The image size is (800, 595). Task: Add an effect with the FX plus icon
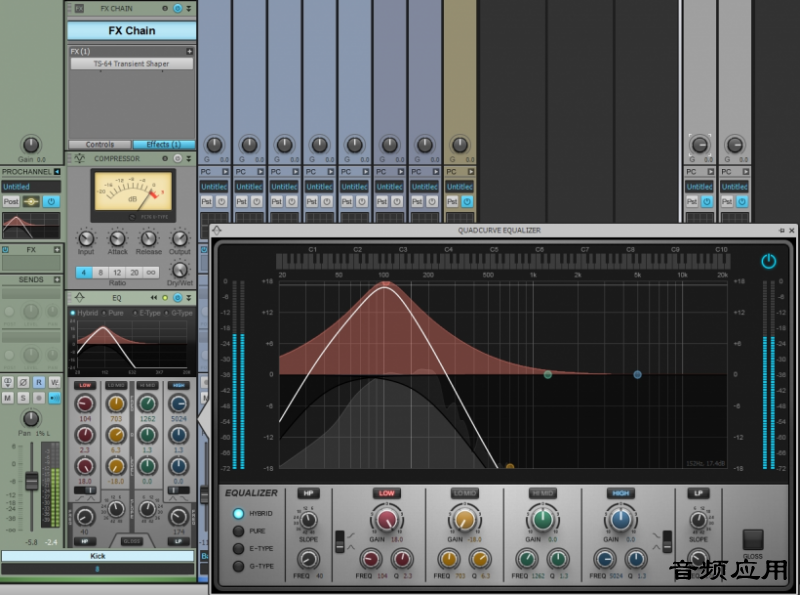57,250
